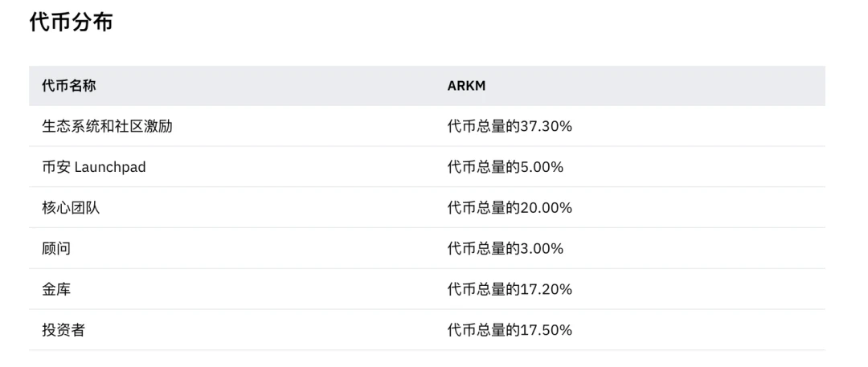868x367 pixels.
Task: Select the 代币总量的3.00% value cell
Action: pos(506,248)
